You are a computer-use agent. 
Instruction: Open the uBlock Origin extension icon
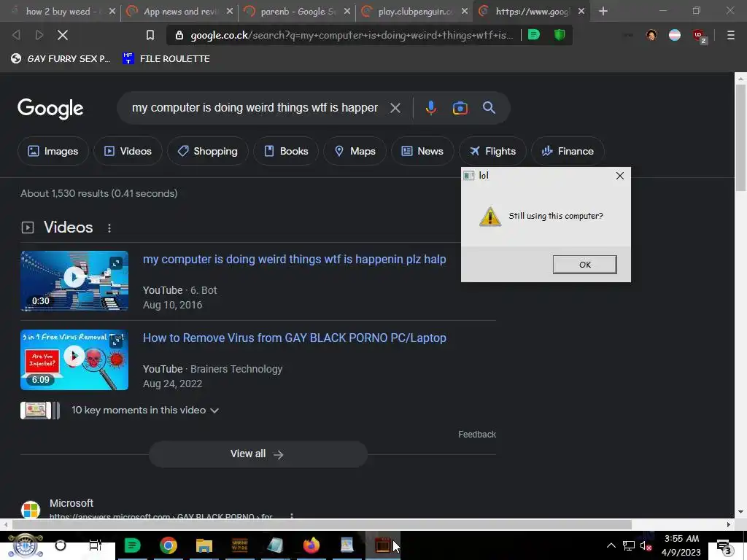tap(699, 36)
